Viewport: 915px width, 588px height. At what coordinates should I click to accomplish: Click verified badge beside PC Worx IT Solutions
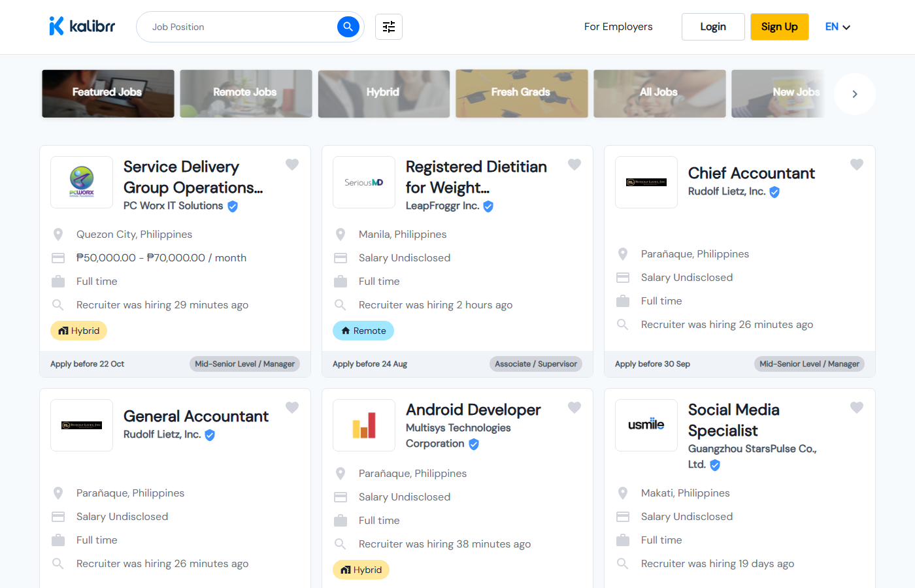(233, 206)
